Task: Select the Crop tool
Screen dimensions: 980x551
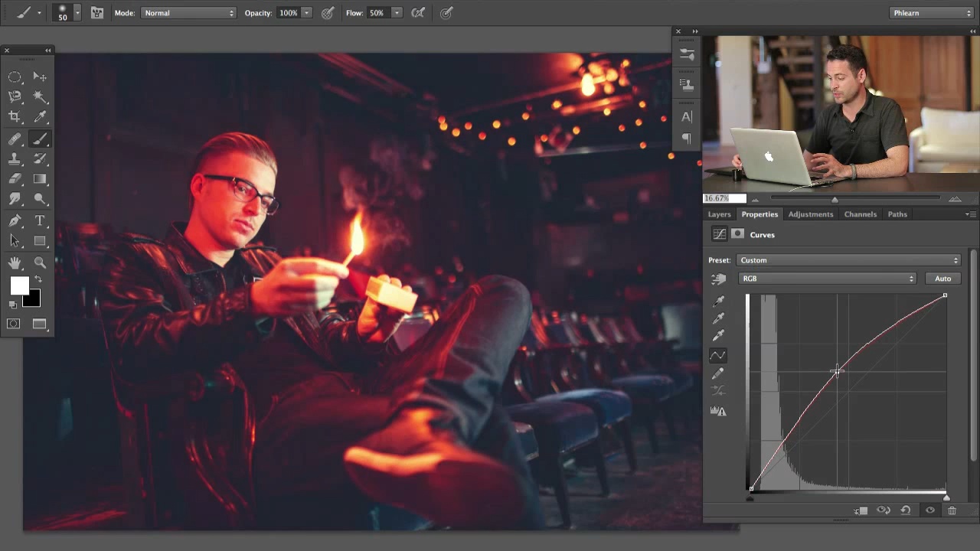Action: pos(15,117)
